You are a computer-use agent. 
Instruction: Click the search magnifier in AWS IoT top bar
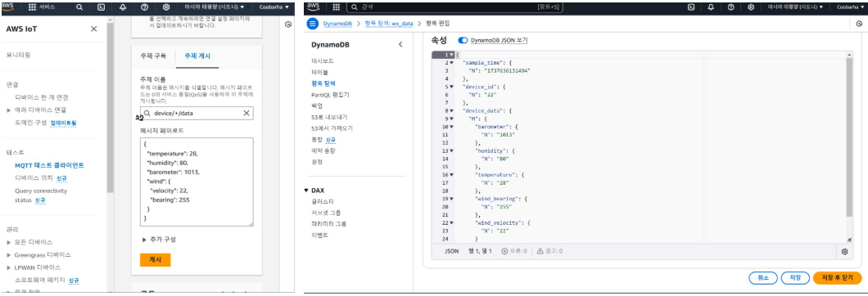coord(79,7)
